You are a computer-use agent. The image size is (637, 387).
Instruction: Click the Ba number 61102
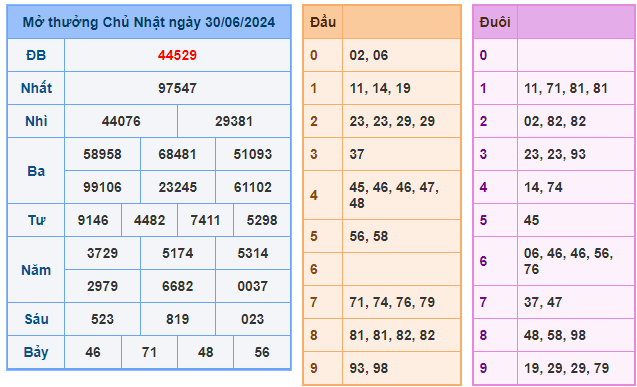[253, 187]
